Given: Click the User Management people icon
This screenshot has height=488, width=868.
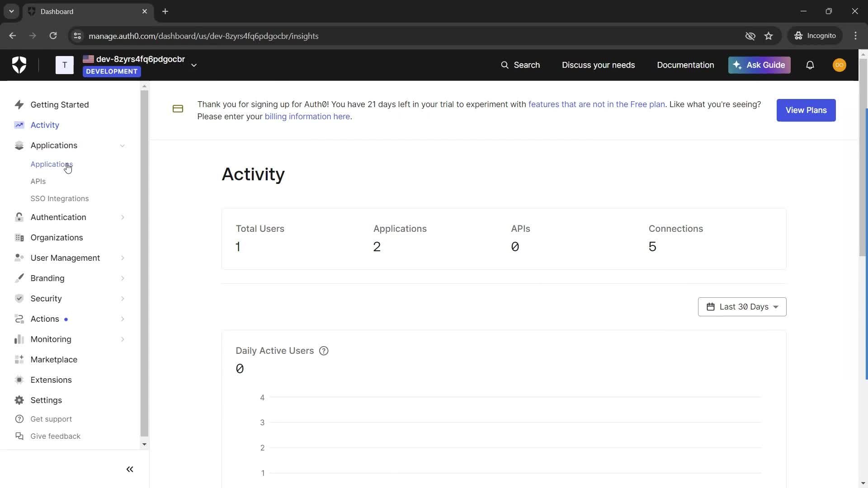Looking at the screenshot, I should pyautogui.click(x=19, y=258).
